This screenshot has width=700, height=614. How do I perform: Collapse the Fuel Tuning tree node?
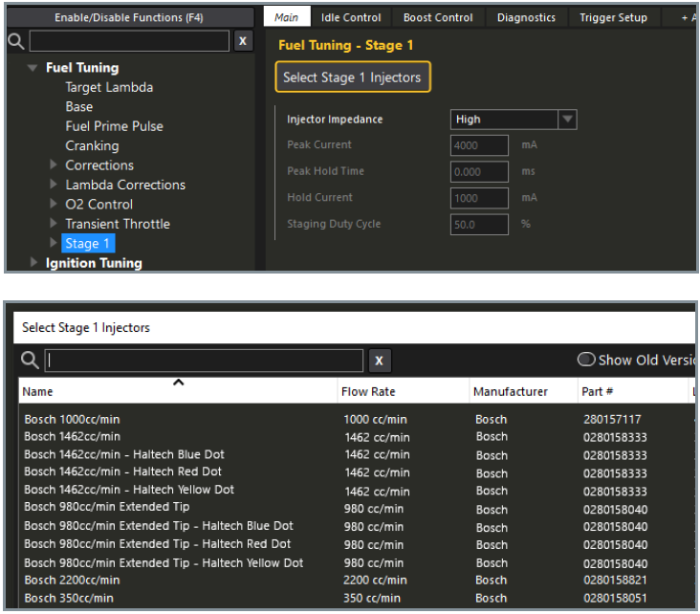(x=32, y=68)
